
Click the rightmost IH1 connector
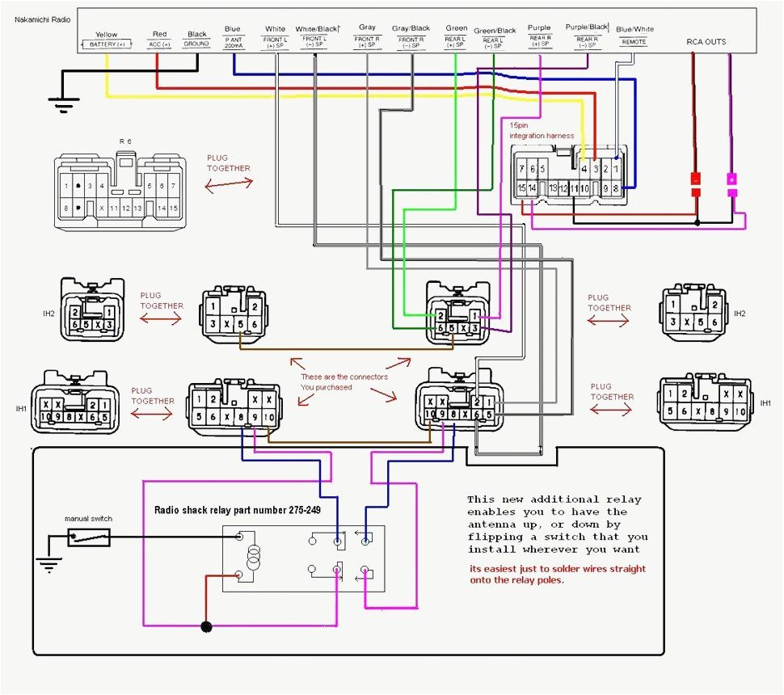point(705,402)
